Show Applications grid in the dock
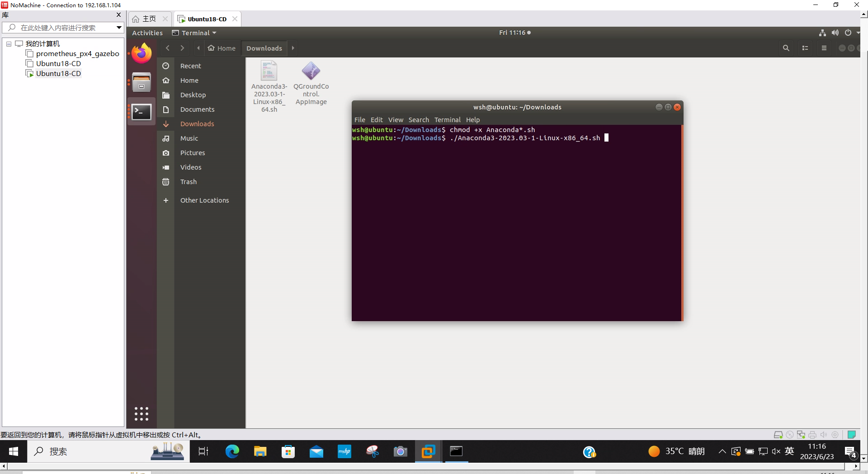Image resolution: width=868 pixels, height=474 pixels. [x=142, y=414]
